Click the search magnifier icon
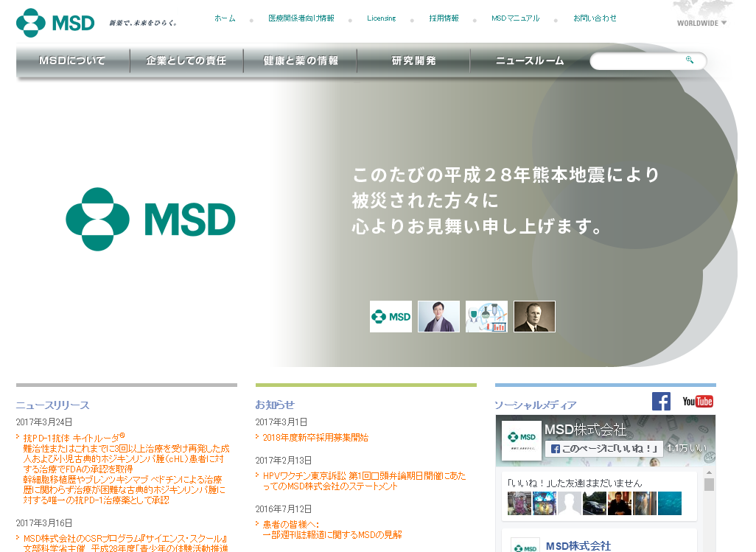 [x=690, y=60]
